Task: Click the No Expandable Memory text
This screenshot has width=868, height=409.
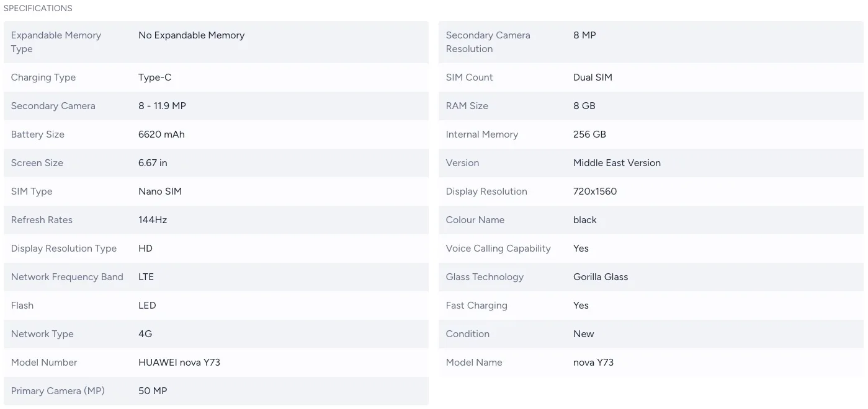Action: click(x=191, y=35)
